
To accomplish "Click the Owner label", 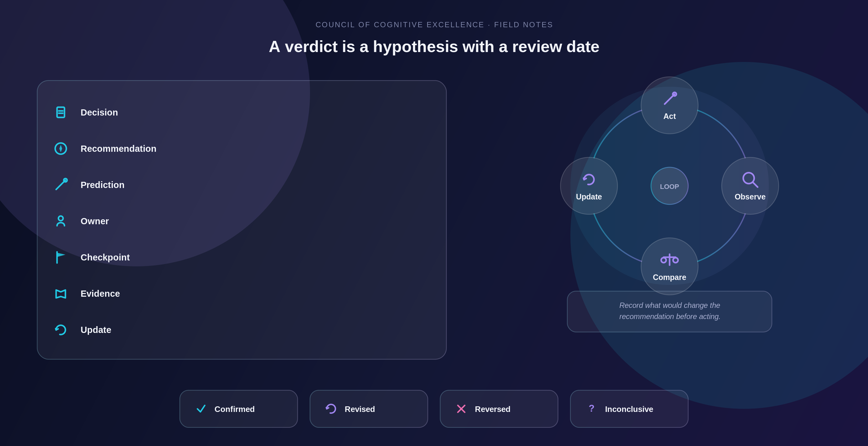I will pos(95,221).
